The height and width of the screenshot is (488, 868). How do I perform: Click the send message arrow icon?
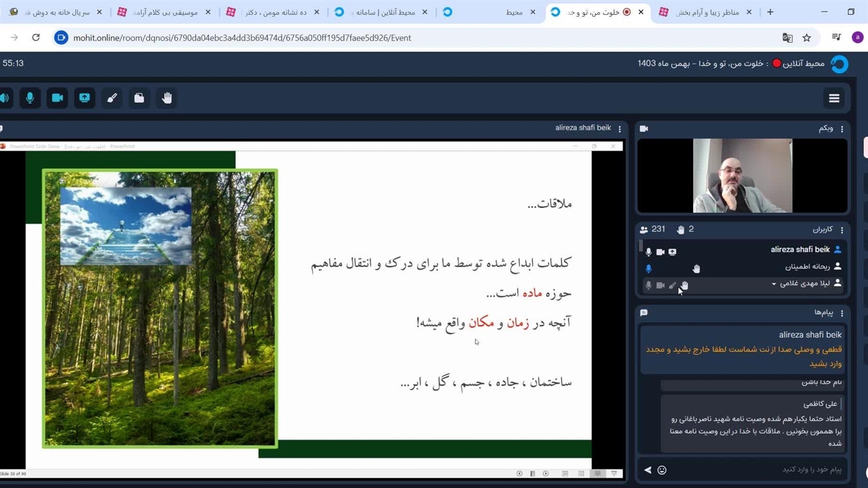coord(648,470)
